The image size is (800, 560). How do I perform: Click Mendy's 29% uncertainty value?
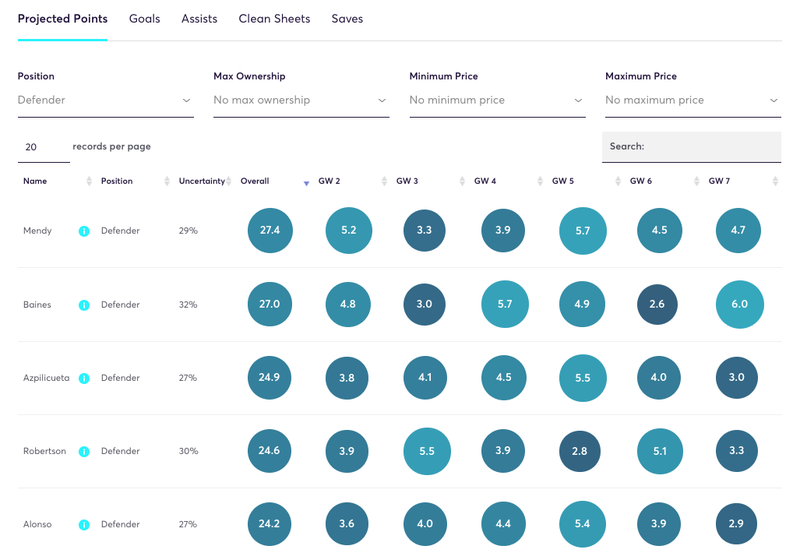tap(188, 231)
